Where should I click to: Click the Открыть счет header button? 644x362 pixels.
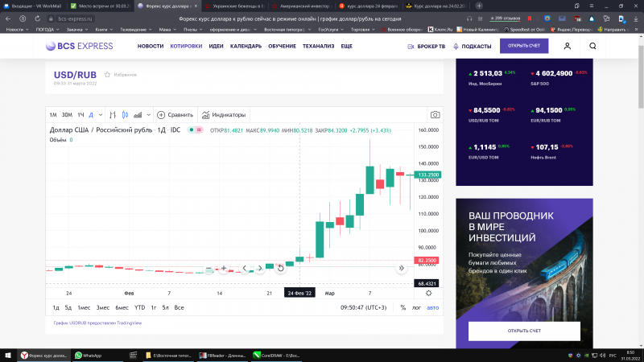tap(524, 46)
